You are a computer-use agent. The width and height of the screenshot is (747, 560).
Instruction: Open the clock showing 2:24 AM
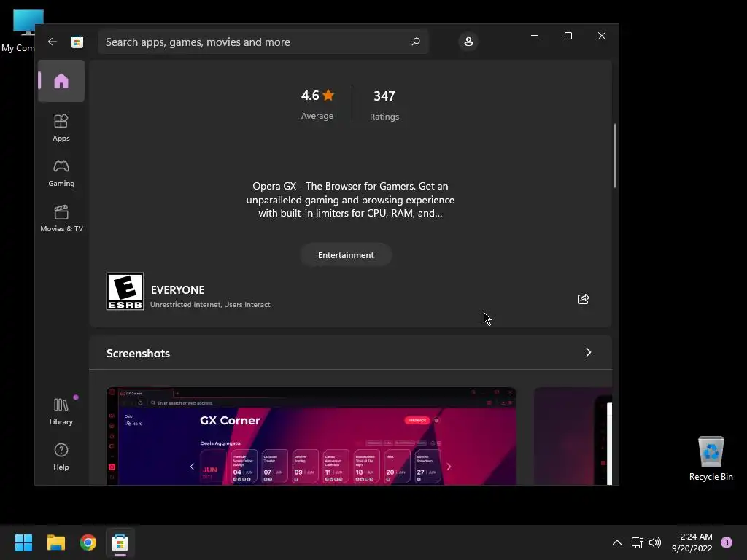pyautogui.click(x=692, y=542)
